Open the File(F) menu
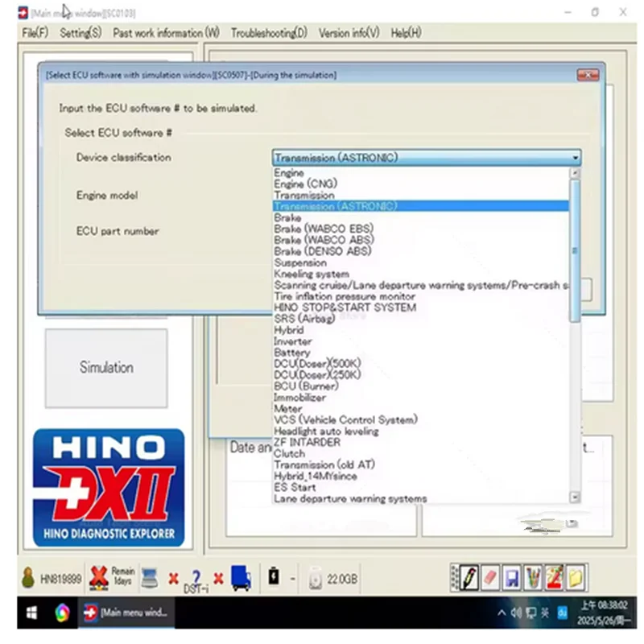The image size is (644, 644). pos(35,33)
